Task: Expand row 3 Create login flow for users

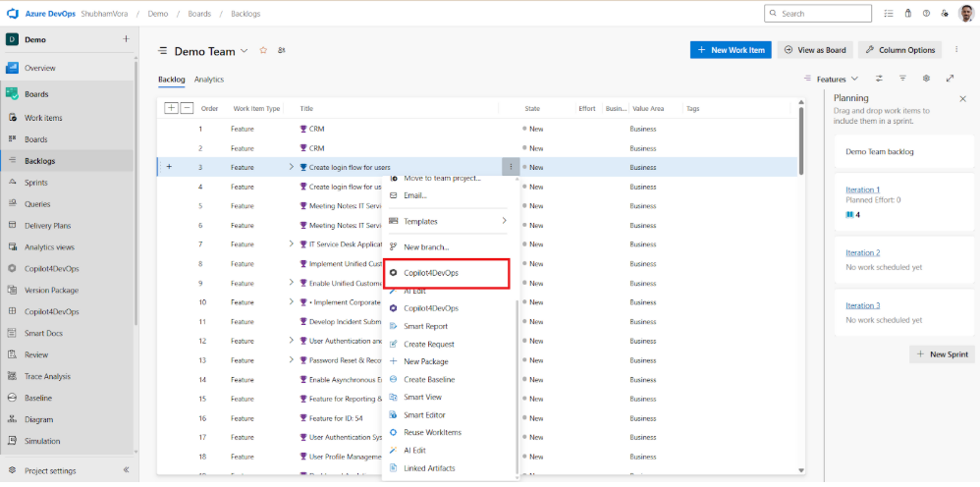Action: coord(291,167)
